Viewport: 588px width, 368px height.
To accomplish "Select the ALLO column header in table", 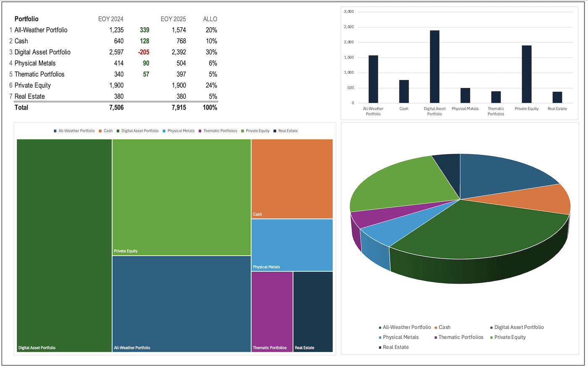I will click(210, 19).
